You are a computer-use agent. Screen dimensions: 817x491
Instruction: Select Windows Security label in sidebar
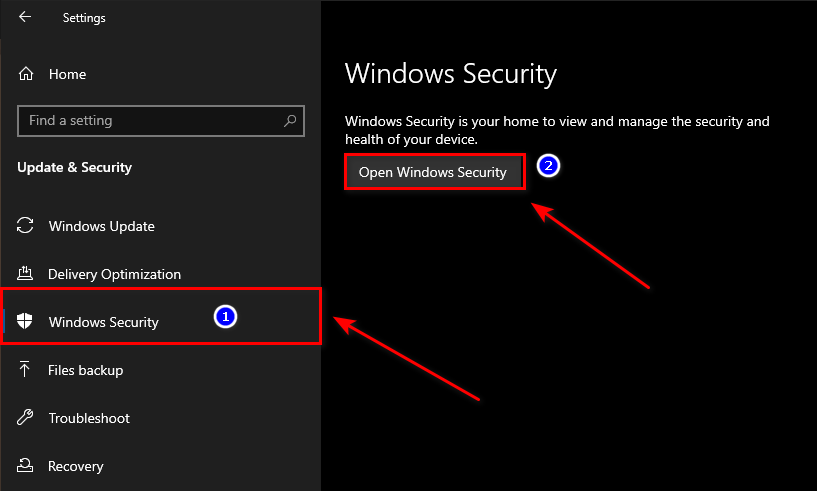point(103,322)
